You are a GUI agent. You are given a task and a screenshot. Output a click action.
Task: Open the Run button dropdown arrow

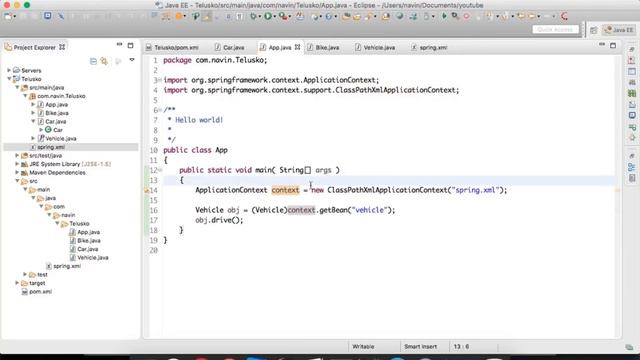[275, 17]
